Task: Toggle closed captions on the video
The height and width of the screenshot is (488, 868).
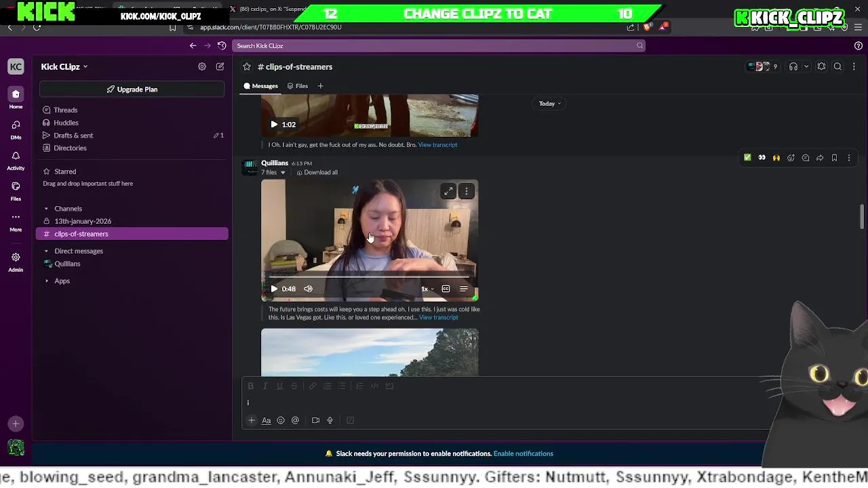Action: pyautogui.click(x=446, y=289)
